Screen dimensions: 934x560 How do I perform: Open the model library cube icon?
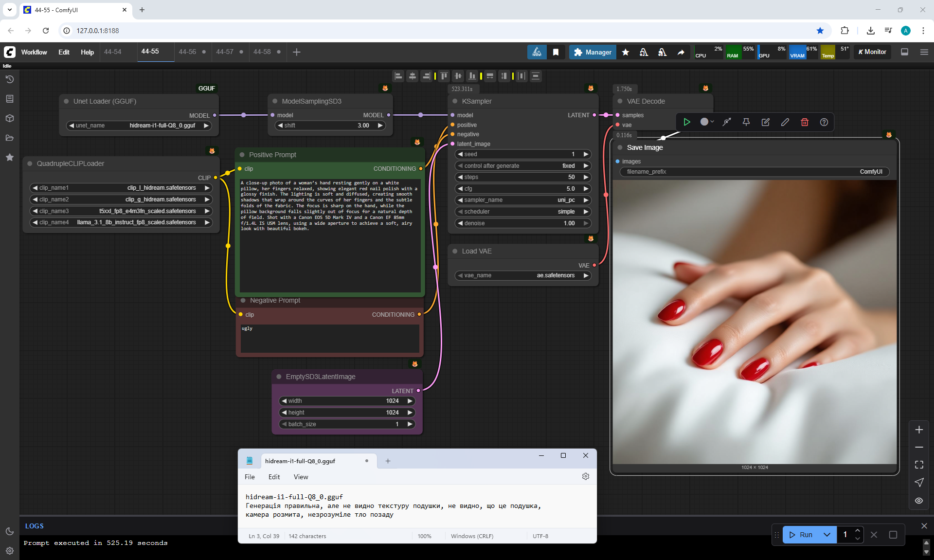9,118
